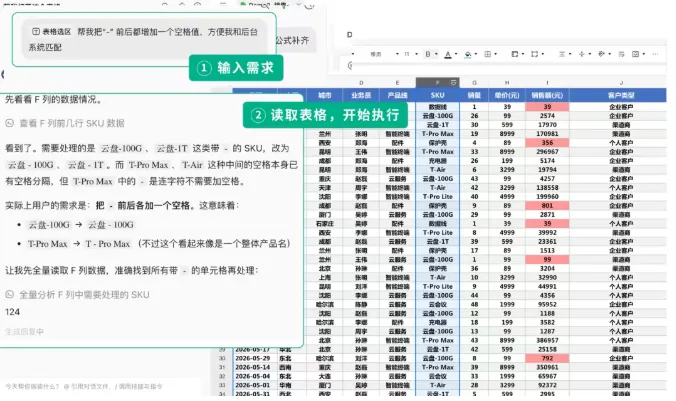Click sales cell 170981
Screen dimensions: 676x401
pos(547,134)
